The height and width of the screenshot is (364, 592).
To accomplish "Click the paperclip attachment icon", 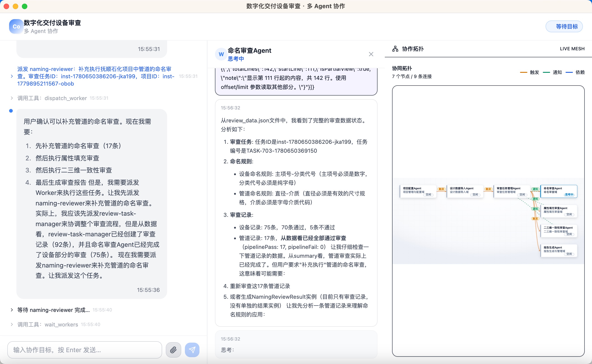I will [x=173, y=350].
